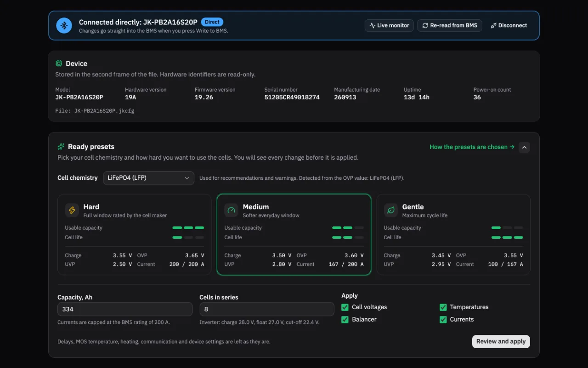Click the Hard preset usable capacity bar
Image resolution: width=588 pixels, height=368 pixels.
click(188, 228)
